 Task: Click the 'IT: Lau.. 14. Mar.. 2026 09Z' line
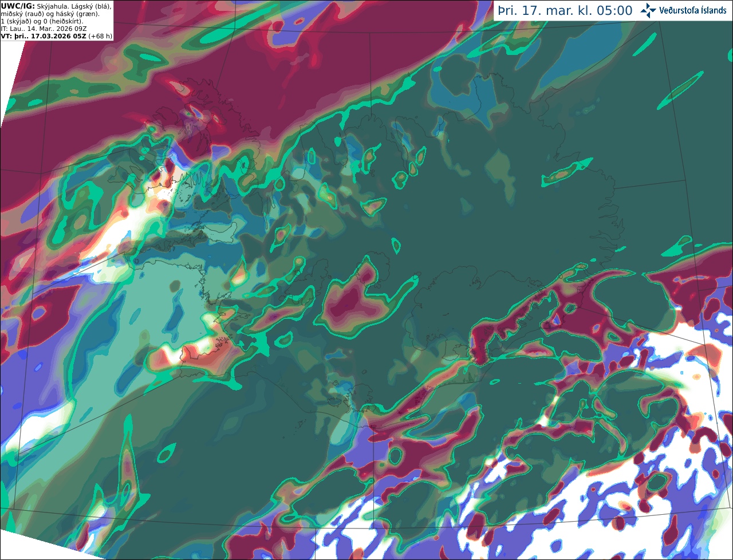click(x=42, y=28)
